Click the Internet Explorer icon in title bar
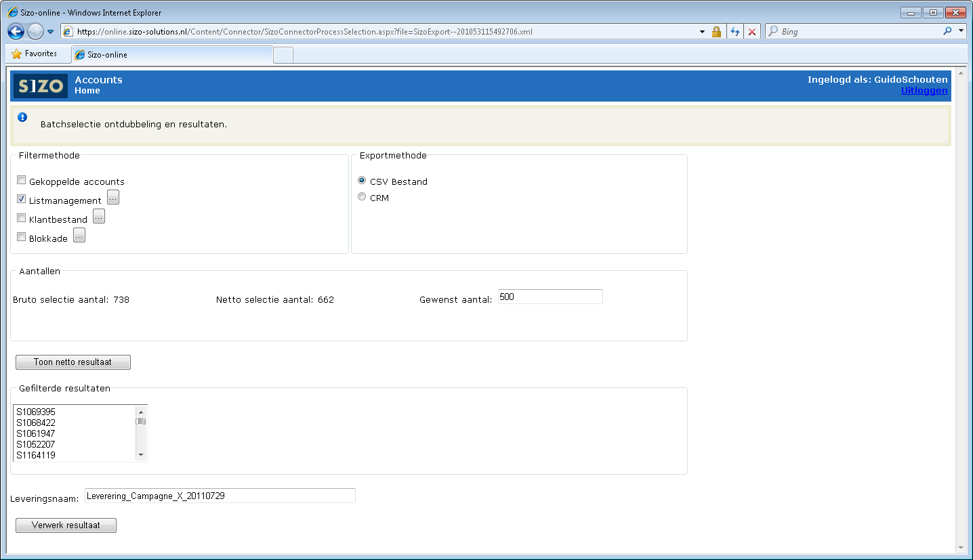 click(x=12, y=12)
